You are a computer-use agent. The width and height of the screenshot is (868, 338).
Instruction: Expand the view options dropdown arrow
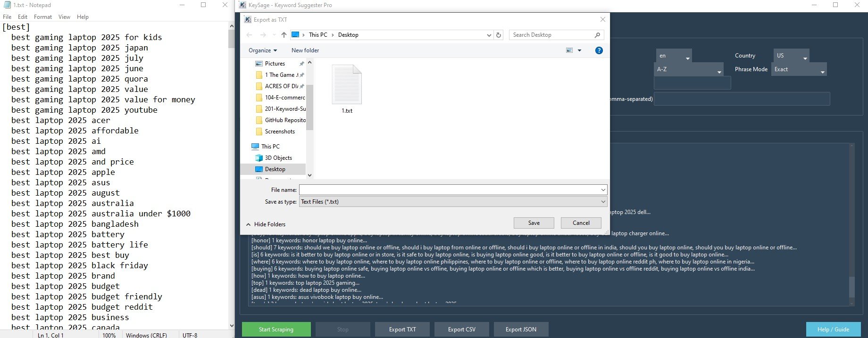(579, 50)
